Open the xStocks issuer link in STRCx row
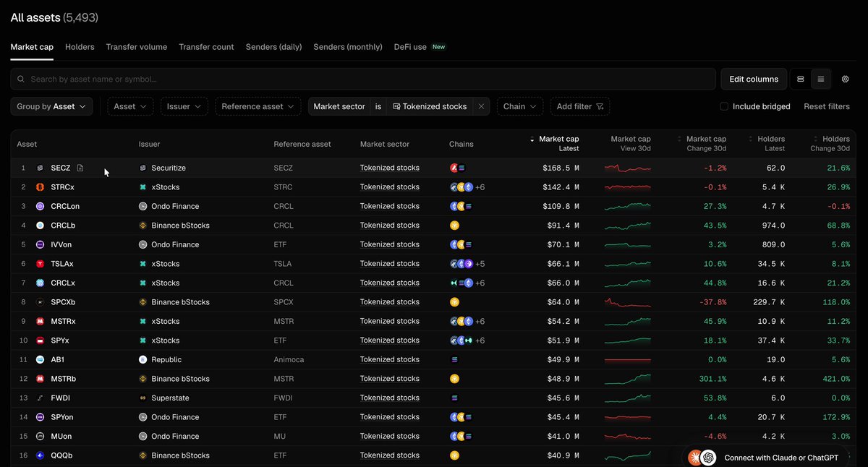This screenshot has height=467, width=868. pos(166,187)
